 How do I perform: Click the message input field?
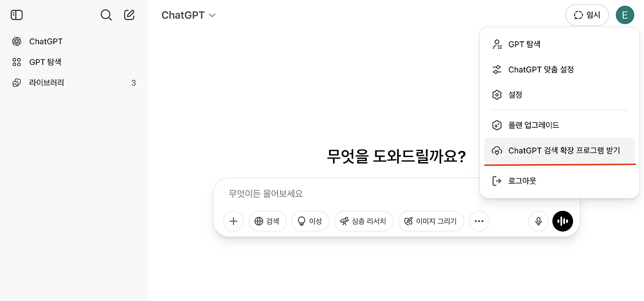pos(352,193)
